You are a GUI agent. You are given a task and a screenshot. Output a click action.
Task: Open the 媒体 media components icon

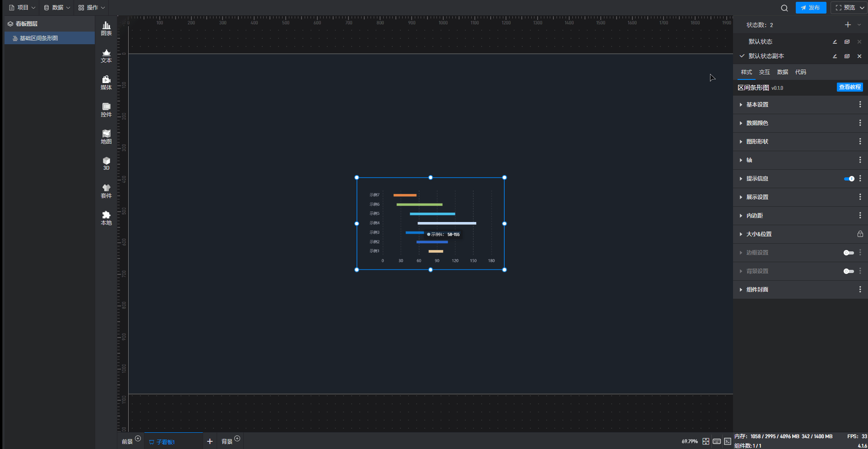point(106,83)
